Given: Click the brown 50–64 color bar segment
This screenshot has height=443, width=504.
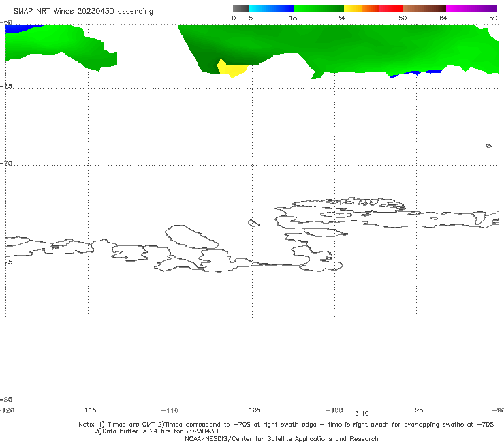Looking at the screenshot, I should 424,8.
